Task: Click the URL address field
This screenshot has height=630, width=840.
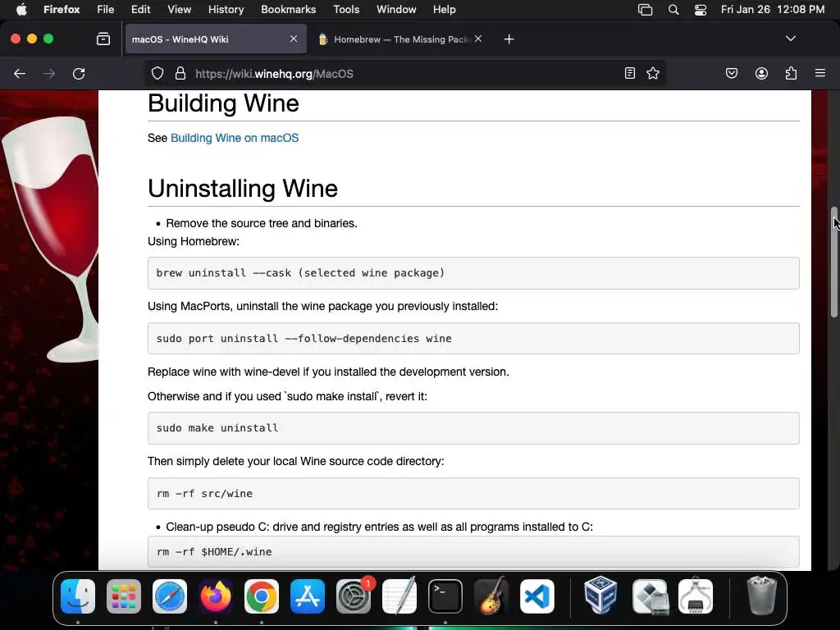Action: click(x=407, y=73)
